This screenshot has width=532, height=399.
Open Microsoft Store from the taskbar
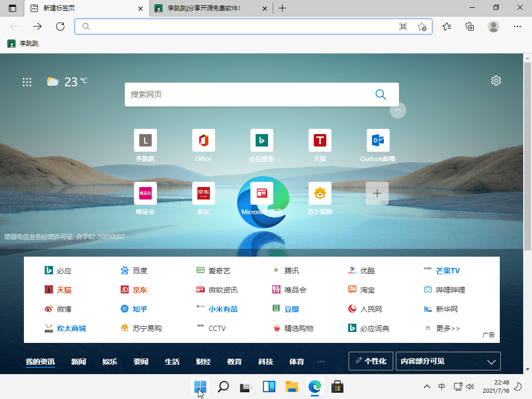coord(337,387)
